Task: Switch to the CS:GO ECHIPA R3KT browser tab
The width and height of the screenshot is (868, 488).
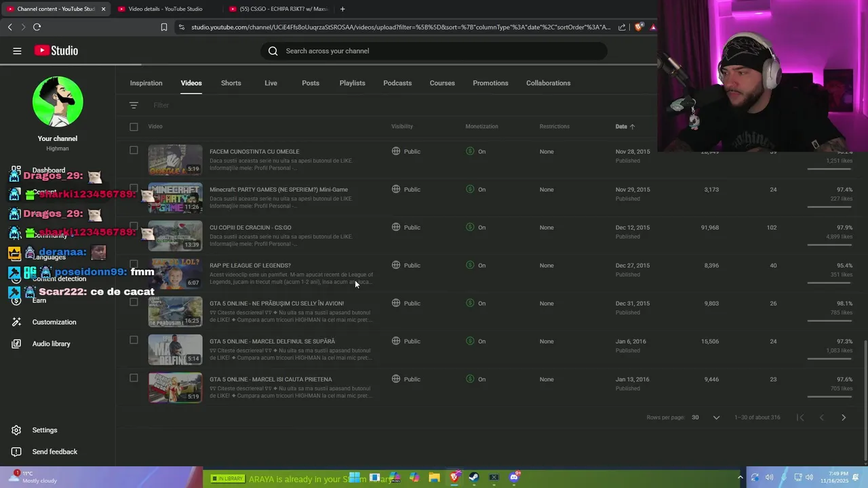Action: tap(278, 9)
